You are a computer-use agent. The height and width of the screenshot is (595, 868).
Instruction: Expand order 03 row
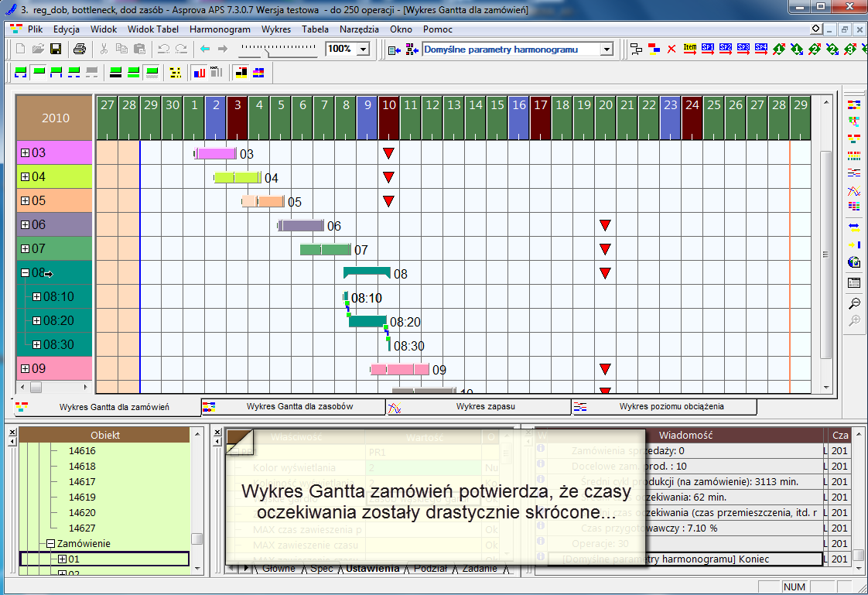pos(25,152)
